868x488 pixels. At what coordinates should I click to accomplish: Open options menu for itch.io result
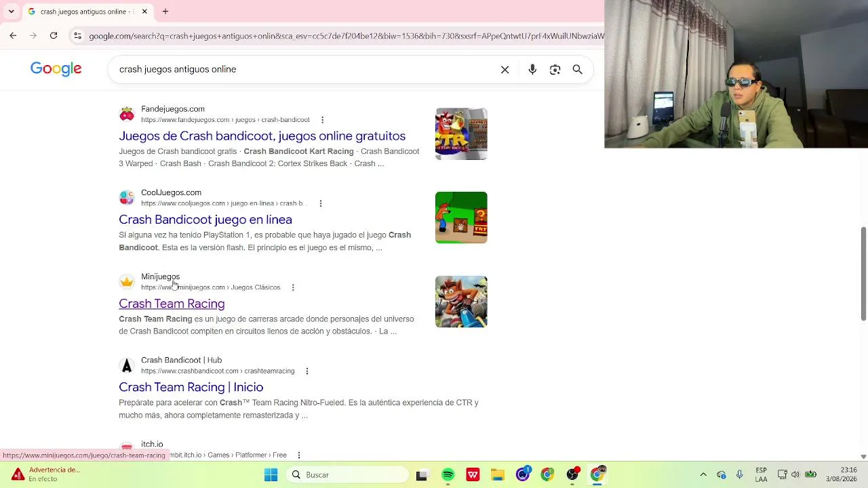(x=299, y=455)
